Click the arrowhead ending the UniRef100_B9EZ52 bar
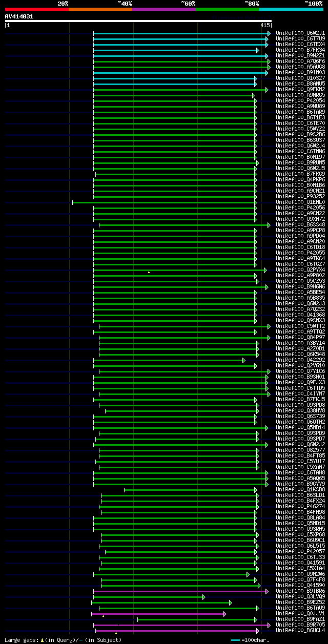The width and height of the screenshot is (328, 644). click(231, 603)
